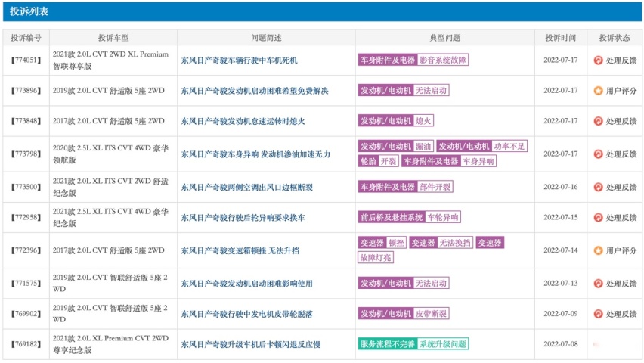Click 前后桥及悬挂系统 category tag
Viewport: 644px width, 363px height.
point(392,217)
